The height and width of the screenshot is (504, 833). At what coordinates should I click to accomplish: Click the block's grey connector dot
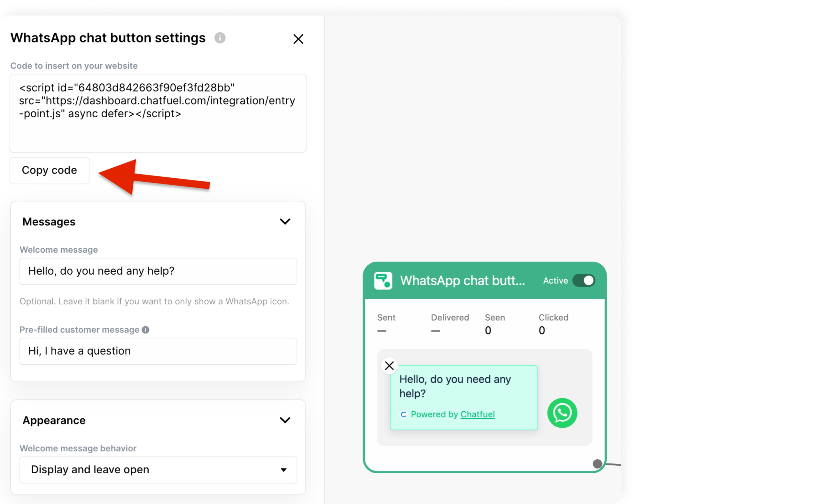[597, 464]
